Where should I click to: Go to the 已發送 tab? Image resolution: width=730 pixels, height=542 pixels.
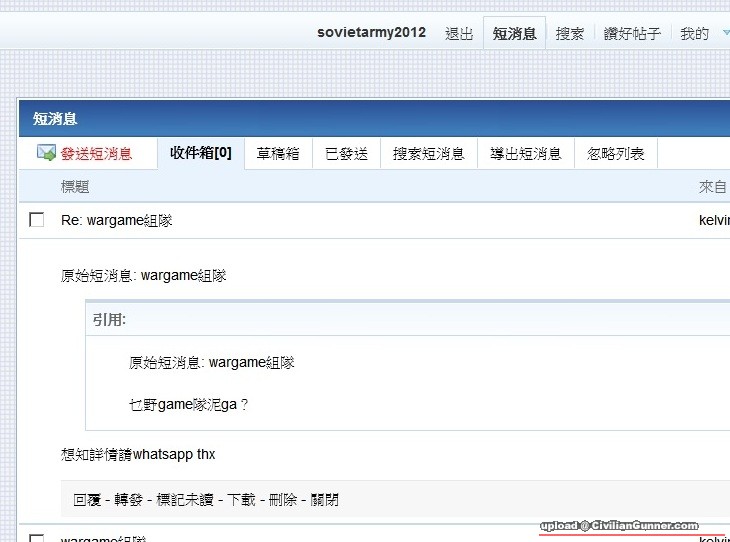pos(346,153)
